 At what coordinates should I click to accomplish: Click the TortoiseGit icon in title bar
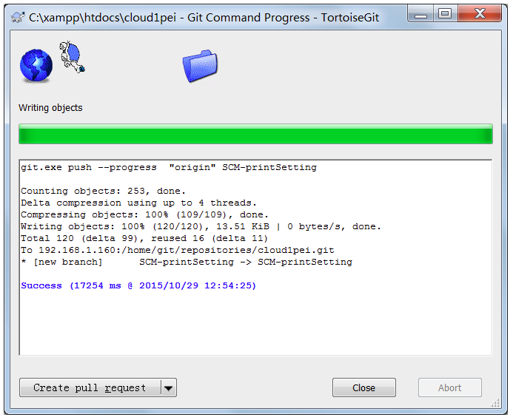(x=18, y=17)
